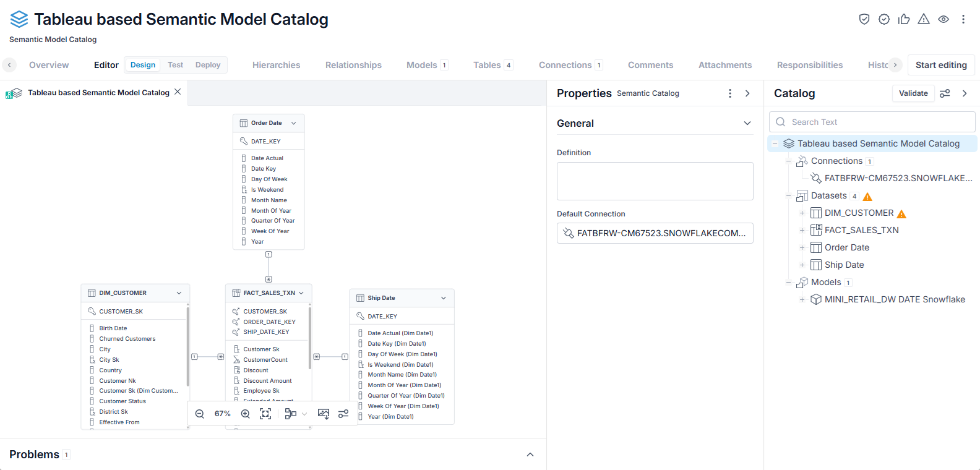Click the DATE_KEY key icon in Order Date card

tap(244, 141)
